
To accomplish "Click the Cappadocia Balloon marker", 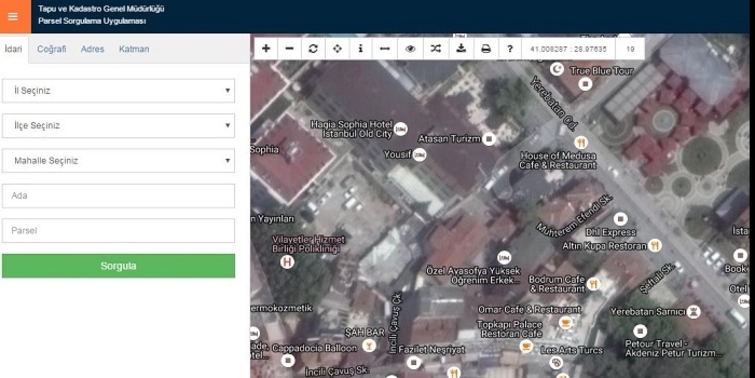I will pos(288,360).
